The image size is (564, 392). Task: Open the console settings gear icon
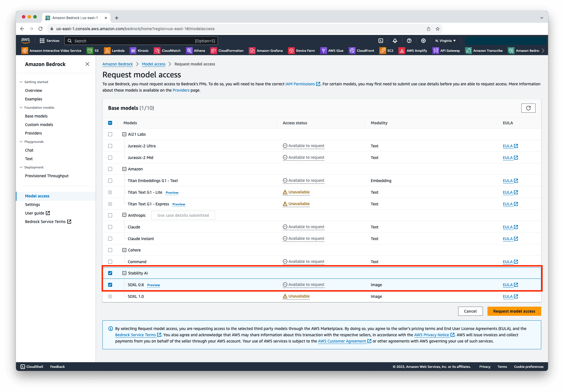(423, 41)
